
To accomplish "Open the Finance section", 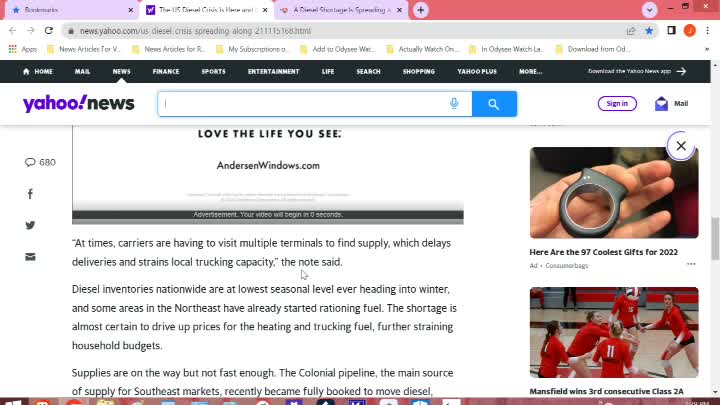I will (166, 72).
